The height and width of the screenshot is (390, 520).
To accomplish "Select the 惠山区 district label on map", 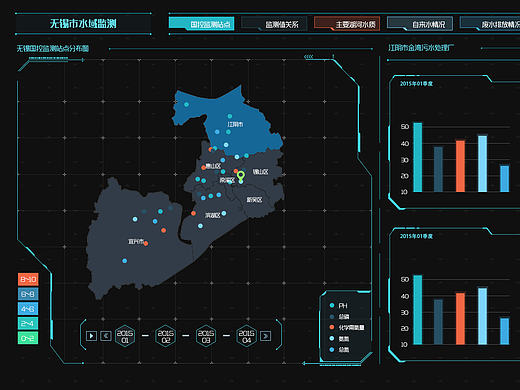I will tap(213, 166).
